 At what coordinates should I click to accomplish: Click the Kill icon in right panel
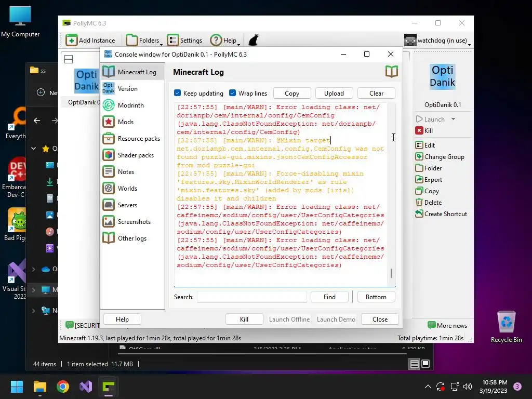pyautogui.click(x=419, y=130)
